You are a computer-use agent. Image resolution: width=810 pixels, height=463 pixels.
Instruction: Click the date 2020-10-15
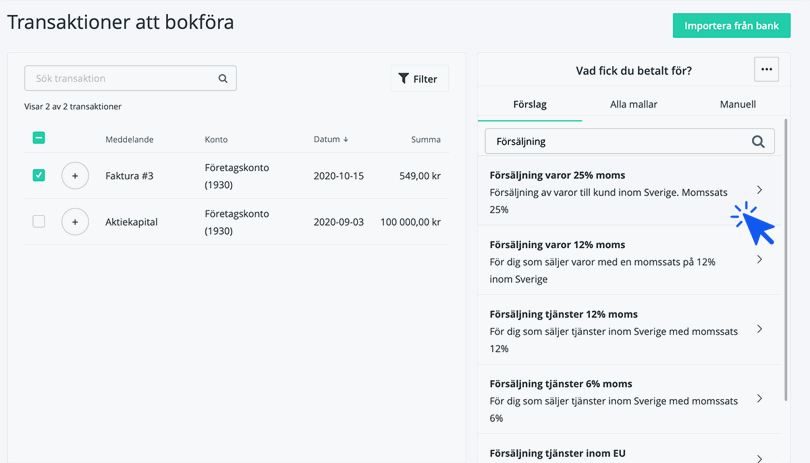pos(338,176)
